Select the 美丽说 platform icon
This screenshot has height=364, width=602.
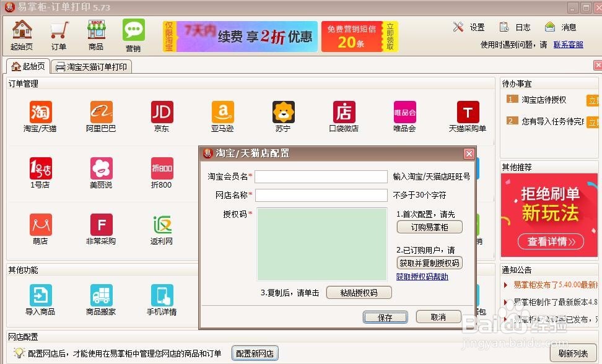tap(101, 173)
